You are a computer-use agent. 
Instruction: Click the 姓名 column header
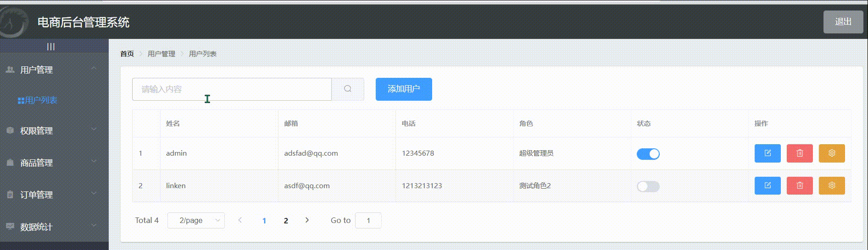click(173, 124)
